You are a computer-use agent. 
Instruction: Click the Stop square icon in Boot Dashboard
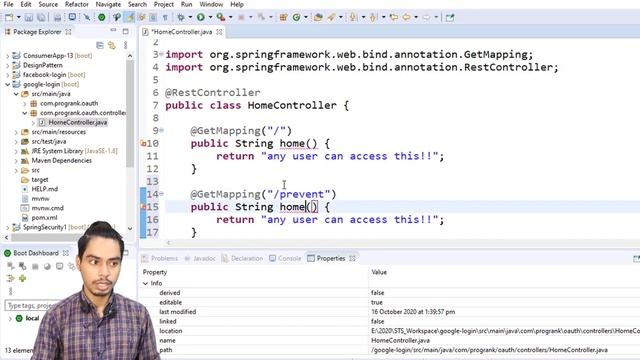coord(35,267)
